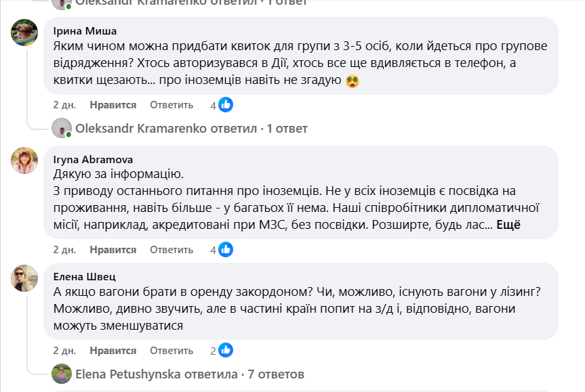Viewport: 585px width, 392px height.
Task: Click Elena Petushynska's small reply avatar
Action: point(62,374)
